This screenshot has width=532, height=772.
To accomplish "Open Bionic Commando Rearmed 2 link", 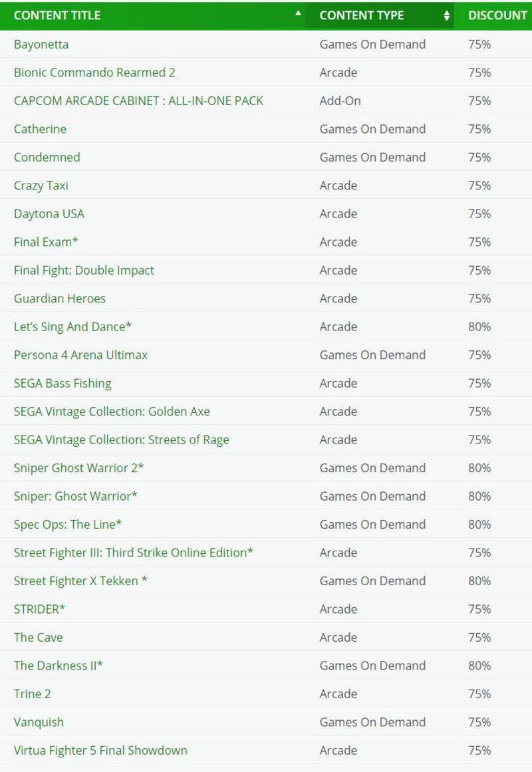I will (x=94, y=72).
